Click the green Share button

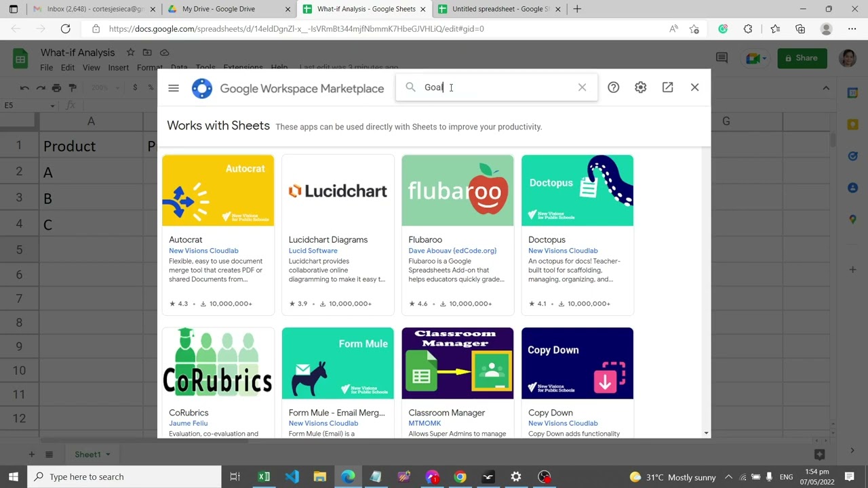coord(802,58)
